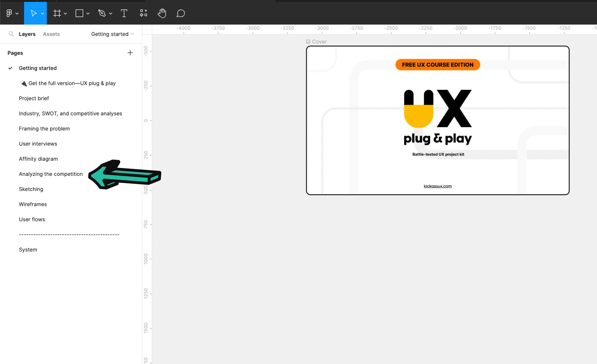The height and width of the screenshot is (364, 597).
Task: Click the layers search icon
Action: [11, 34]
